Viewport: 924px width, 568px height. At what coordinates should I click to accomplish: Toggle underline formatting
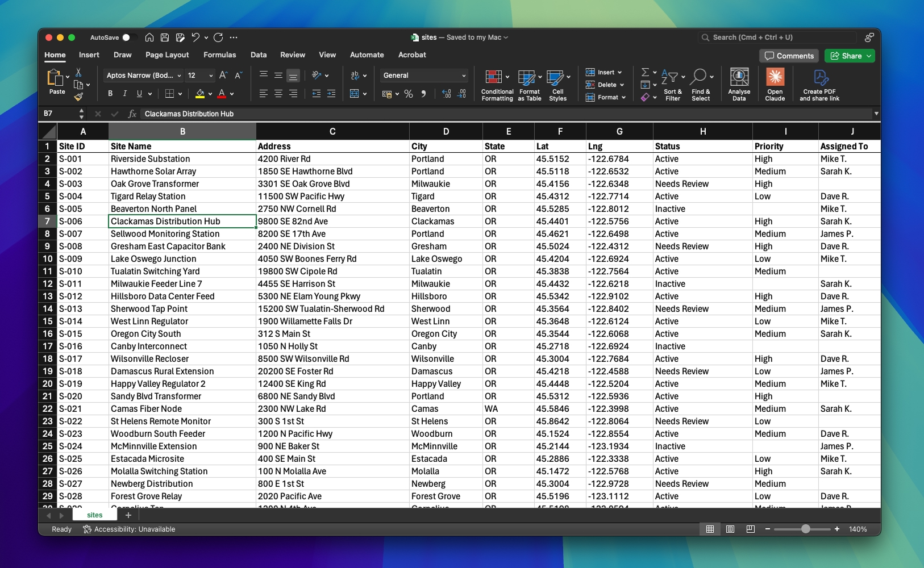click(140, 94)
